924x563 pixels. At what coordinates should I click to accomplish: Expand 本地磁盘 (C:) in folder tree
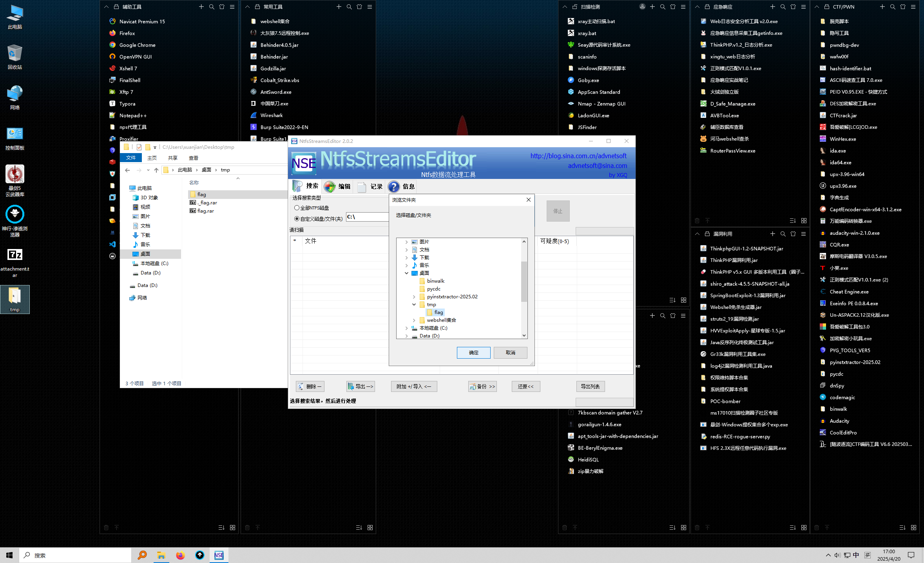pyautogui.click(x=406, y=328)
